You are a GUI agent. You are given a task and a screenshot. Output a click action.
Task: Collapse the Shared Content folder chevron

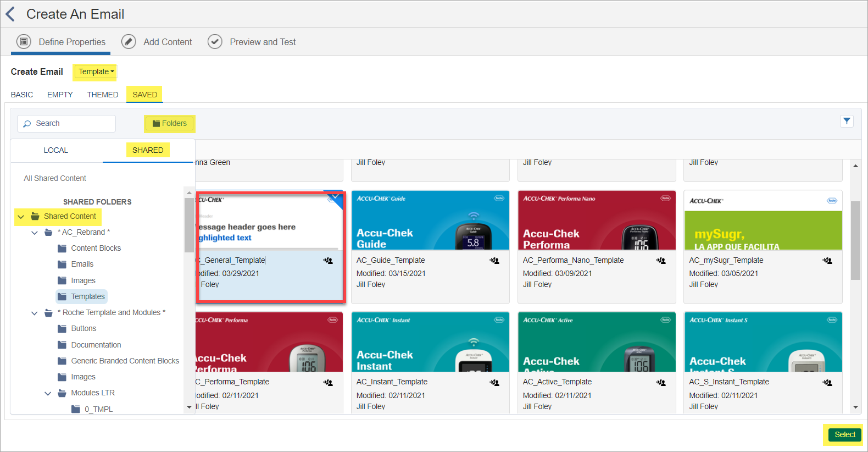[x=21, y=217]
